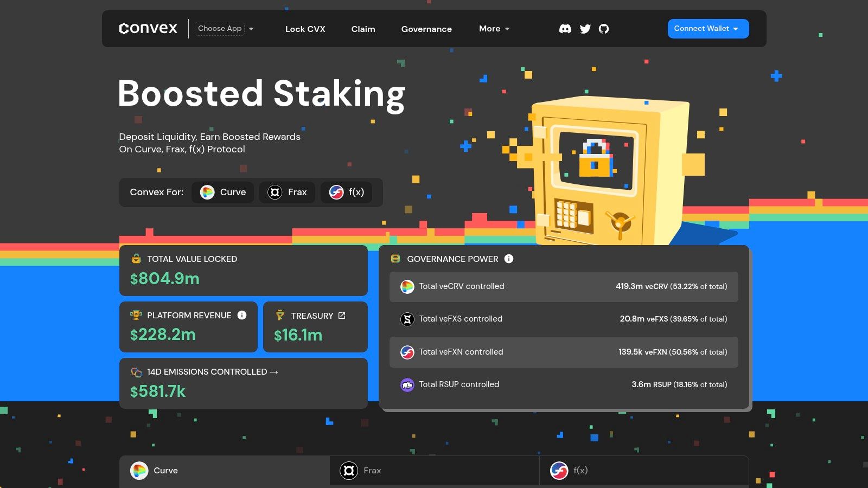Click the Total Value Locked lock icon

(136, 259)
